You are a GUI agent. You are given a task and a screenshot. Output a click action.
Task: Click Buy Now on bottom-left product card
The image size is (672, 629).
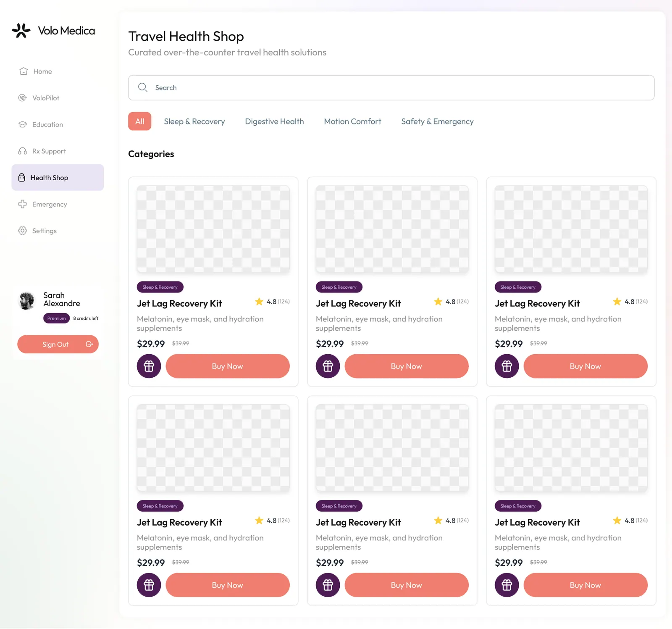click(228, 585)
